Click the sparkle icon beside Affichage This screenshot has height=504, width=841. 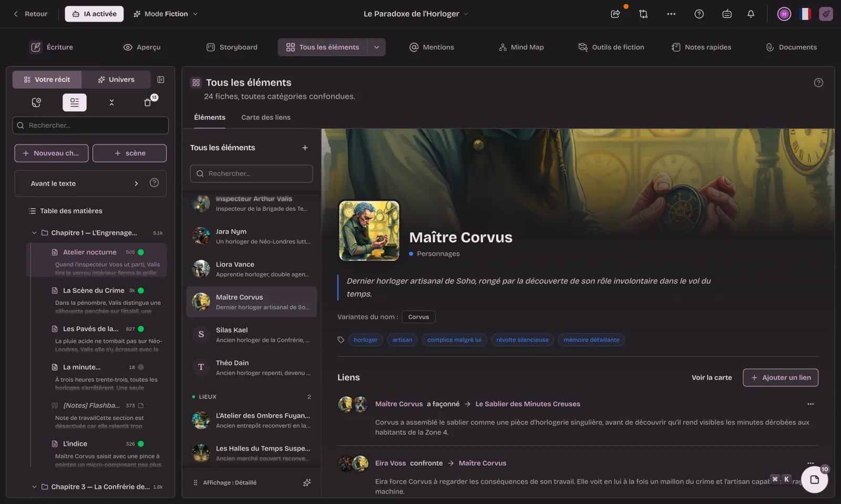coord(307,482)
